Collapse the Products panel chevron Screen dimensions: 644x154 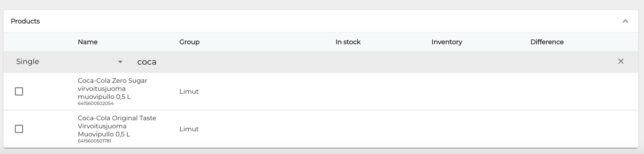(x=625, y=21)
